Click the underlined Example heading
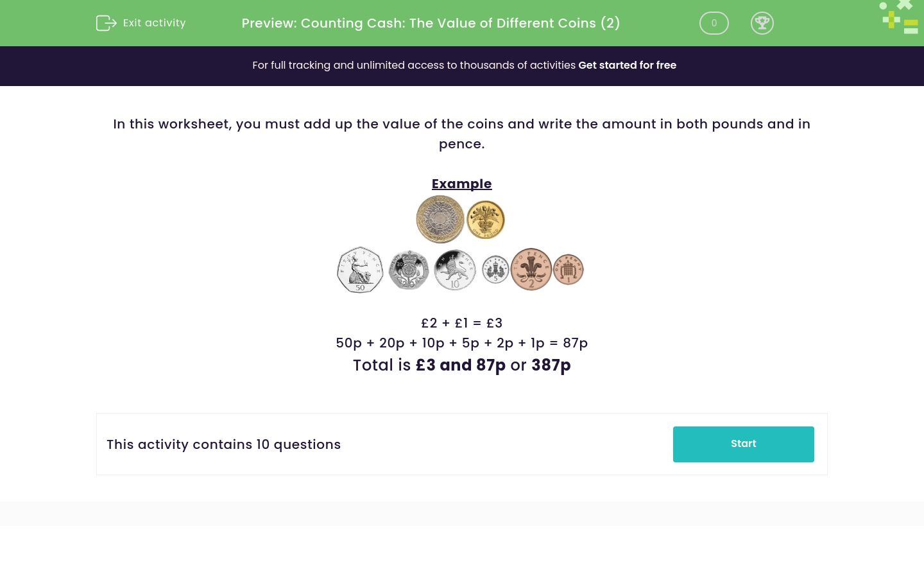The image size is (924, 578). (x=461, y=184)
